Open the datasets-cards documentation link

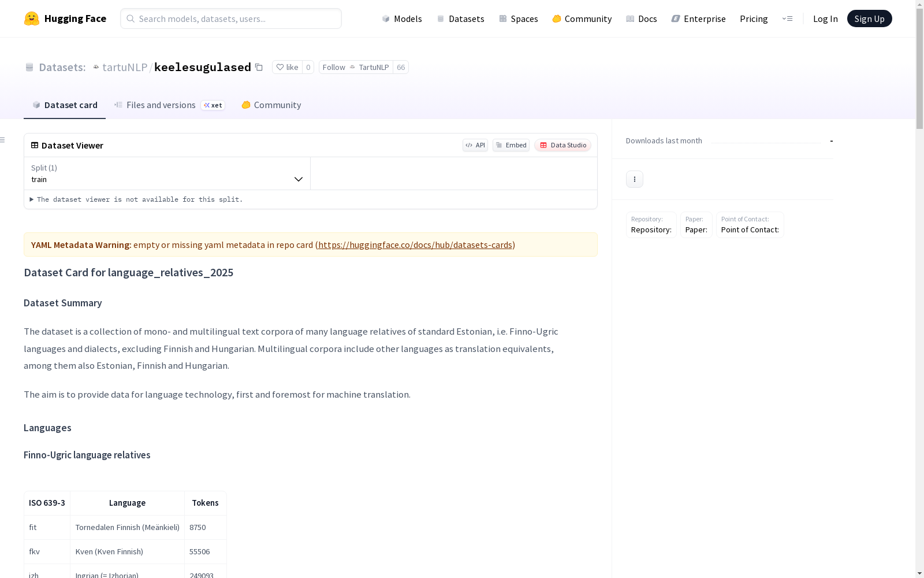tap(415, 244)
